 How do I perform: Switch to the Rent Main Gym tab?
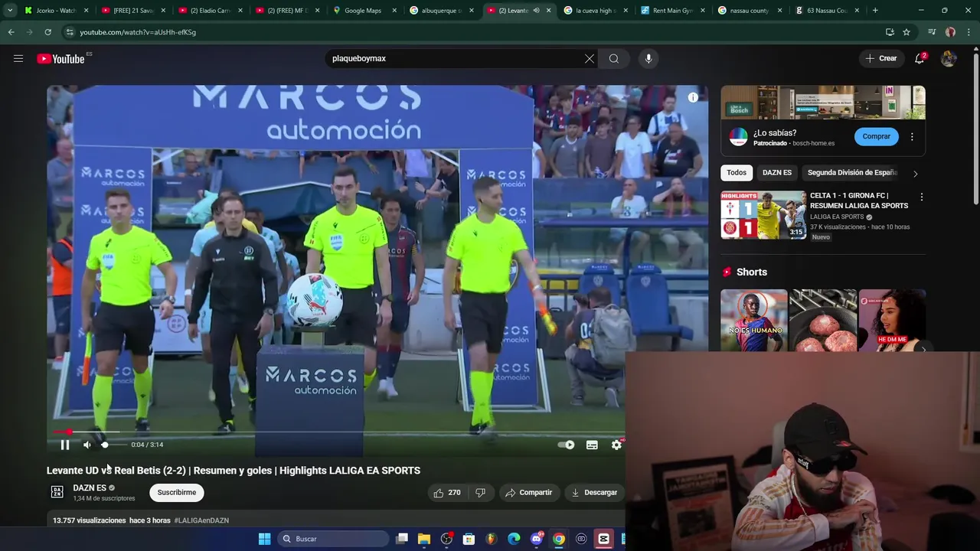click(673, 11)
